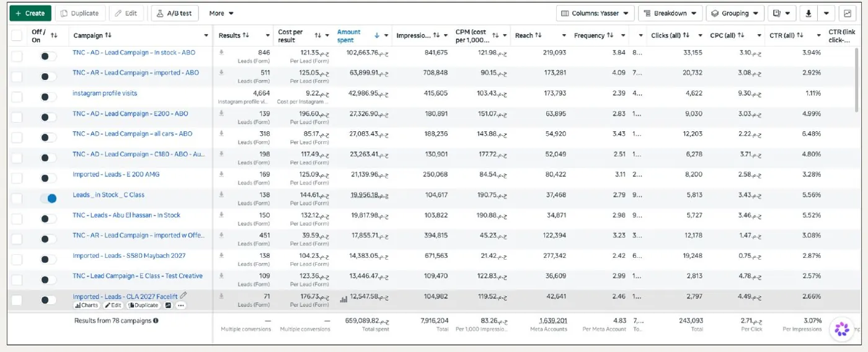Open Breakdown dropdown

click(670, 13)
